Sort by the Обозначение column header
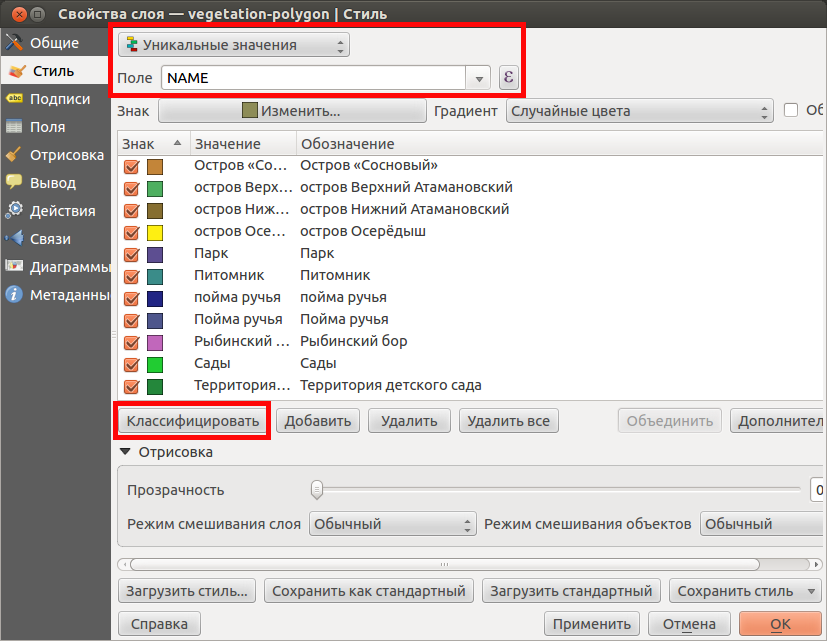 coord(559,143)
